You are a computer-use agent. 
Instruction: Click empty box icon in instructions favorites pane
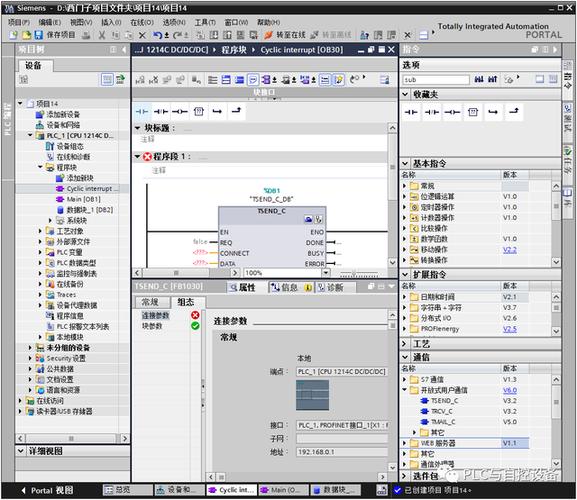(473, 111)
